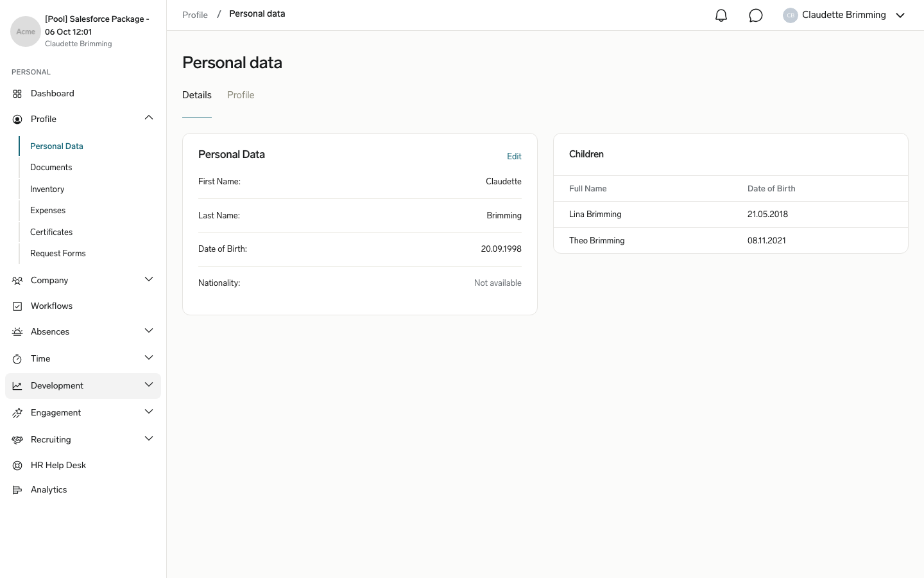Select the Lina Brimming child row
Screen dimensions: 924x578
[731, 215]
